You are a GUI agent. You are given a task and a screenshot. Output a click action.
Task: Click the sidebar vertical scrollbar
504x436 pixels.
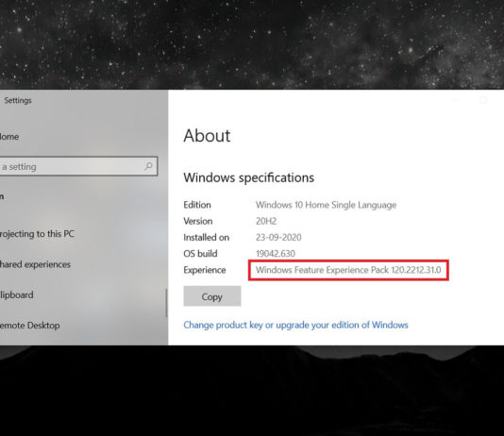pos(166,303)
